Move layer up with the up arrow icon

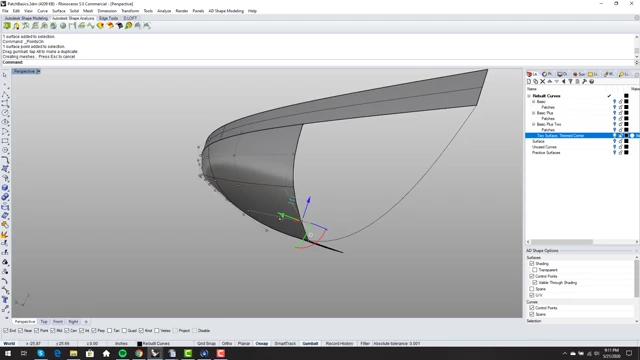549,82
